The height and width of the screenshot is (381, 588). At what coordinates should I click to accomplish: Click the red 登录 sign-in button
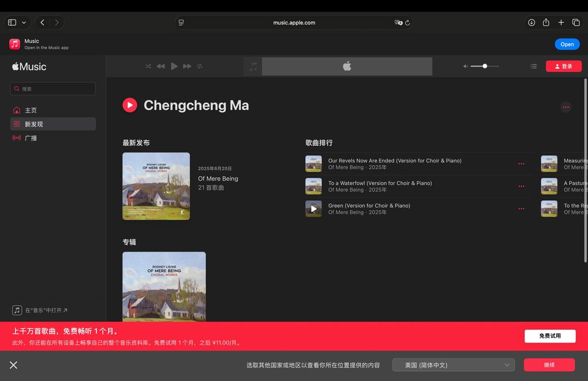coord(563,66)
